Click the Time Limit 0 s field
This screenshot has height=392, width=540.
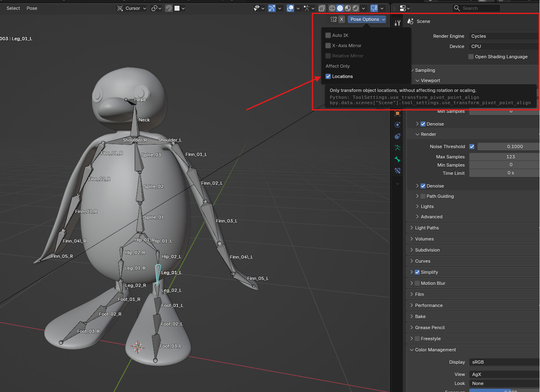(505, 173)
